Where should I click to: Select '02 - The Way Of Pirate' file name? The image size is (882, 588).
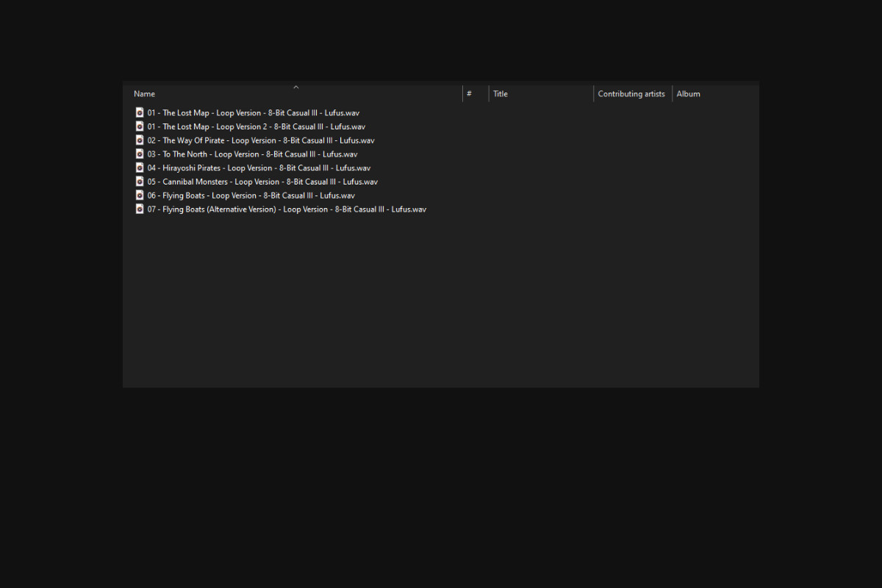261,140
